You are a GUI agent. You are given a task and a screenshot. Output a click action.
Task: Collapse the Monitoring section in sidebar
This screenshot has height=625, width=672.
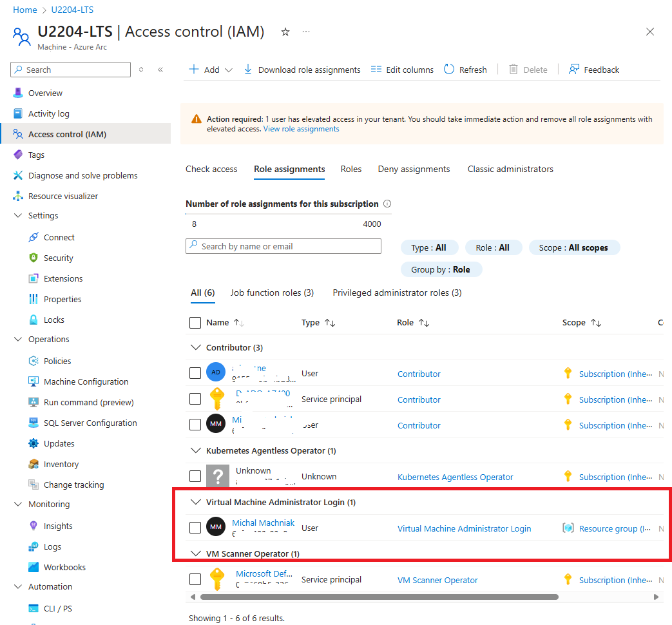tap(18, 504)
